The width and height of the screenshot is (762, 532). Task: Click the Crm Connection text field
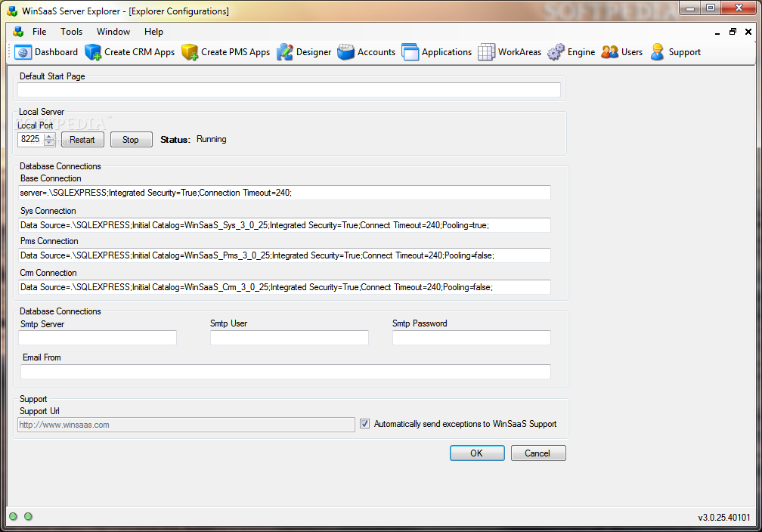coord(284,286)
